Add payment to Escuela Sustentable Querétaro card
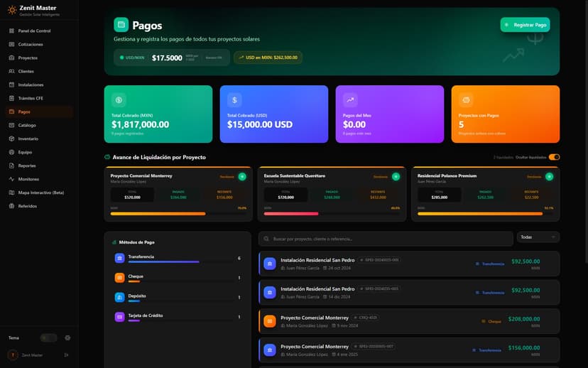The image size is (588, 368). [x=396, y=177]
